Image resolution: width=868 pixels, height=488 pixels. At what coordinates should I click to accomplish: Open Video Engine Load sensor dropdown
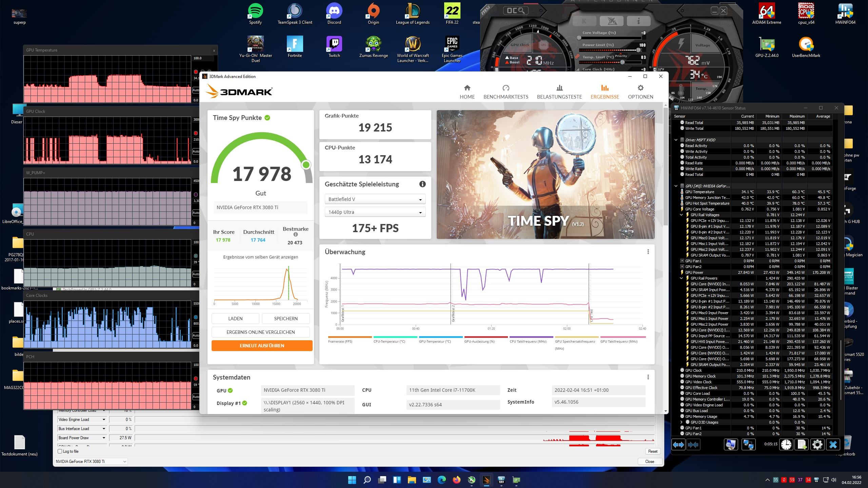(x=82, y=420)
